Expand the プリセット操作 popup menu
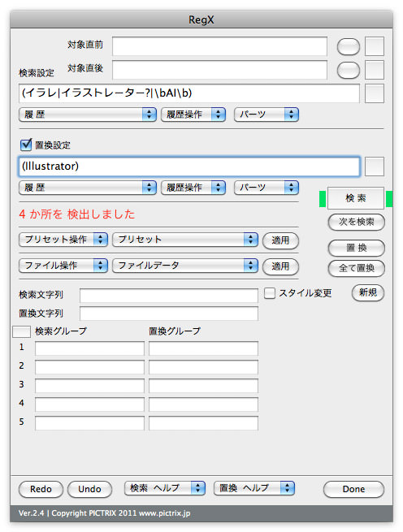The image size is (403, 532). tap(63, 239)
